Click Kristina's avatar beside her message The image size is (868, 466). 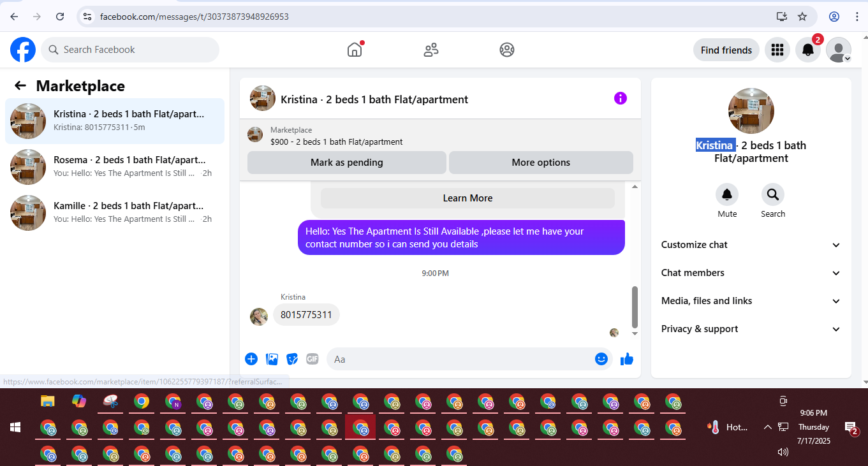(x=259, y=317)
